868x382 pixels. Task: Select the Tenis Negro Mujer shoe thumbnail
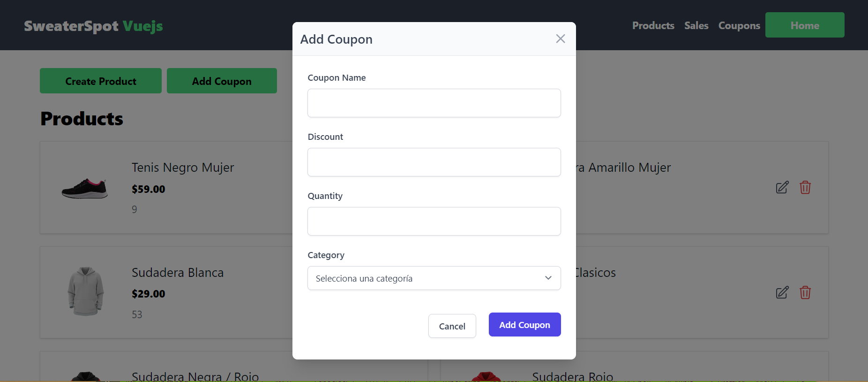85,188
